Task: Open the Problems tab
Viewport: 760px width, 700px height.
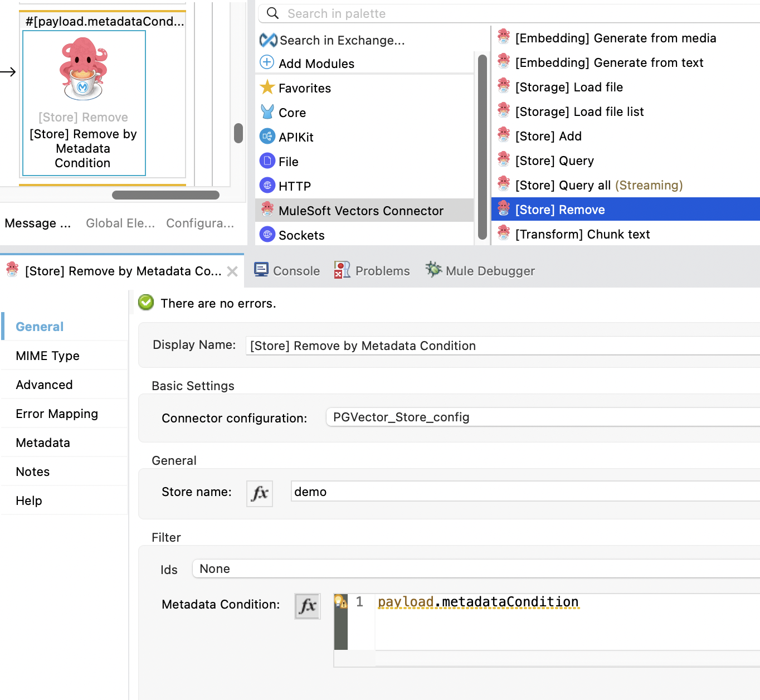Action: (372, 271)
